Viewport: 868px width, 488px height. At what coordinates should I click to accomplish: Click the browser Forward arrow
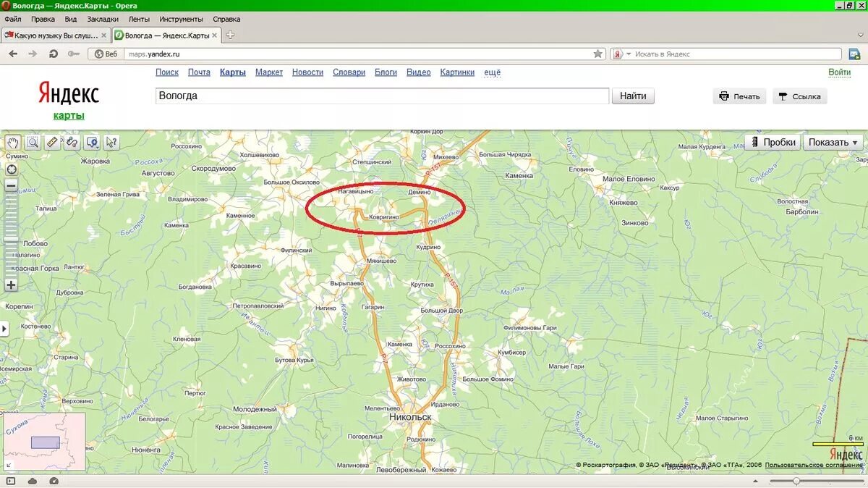pyautogui.click(x=33, y=54)
